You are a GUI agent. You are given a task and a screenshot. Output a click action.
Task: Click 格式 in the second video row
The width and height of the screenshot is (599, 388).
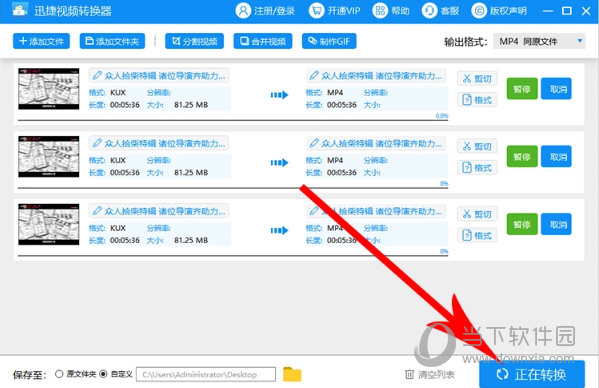point(477,168)
